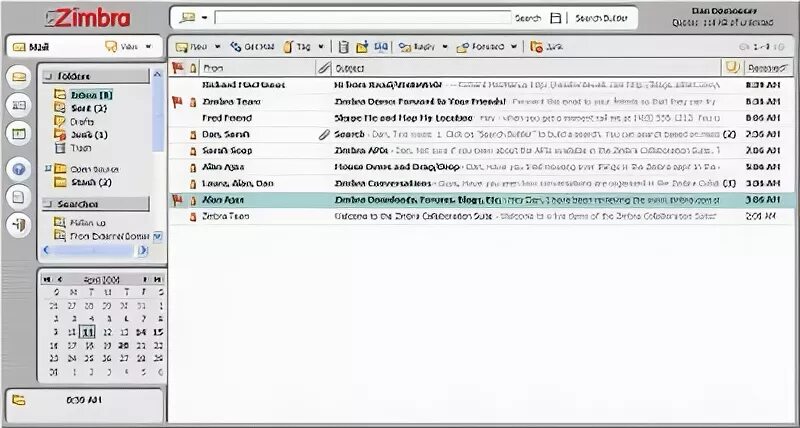The width and height of the screenshot is (800, 428).
Task: Click the Reply button
Action: [x=417, y=47]
